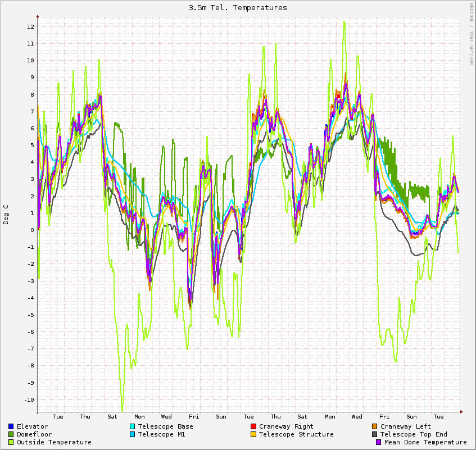Click the '3.5m Tel. Temperatures' chart title

[x=238, y=8]
